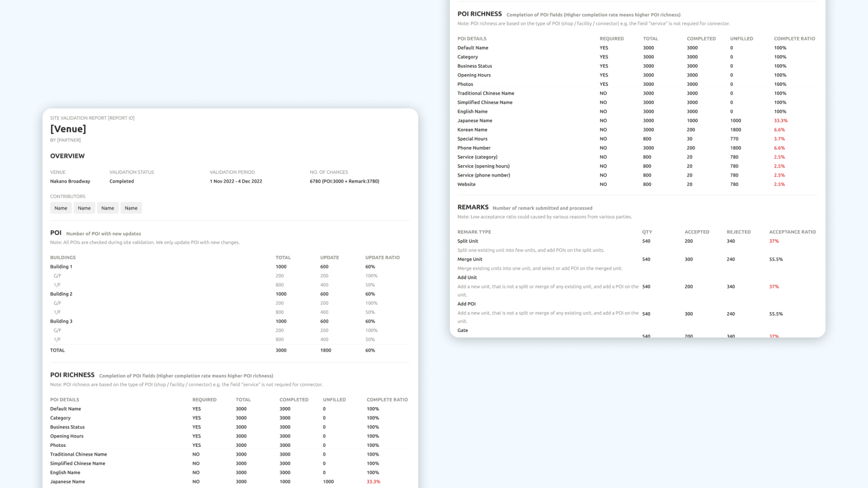Click the Completed validation status value
Screen dimensions: 868x488
tap(122, 181)
